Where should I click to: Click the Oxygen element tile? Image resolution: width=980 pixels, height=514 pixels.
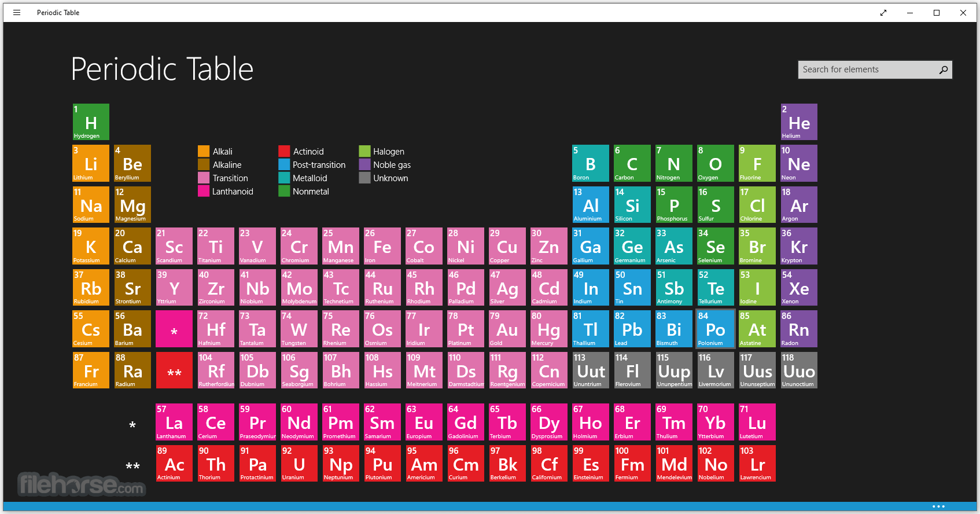[x=716, y=163]
